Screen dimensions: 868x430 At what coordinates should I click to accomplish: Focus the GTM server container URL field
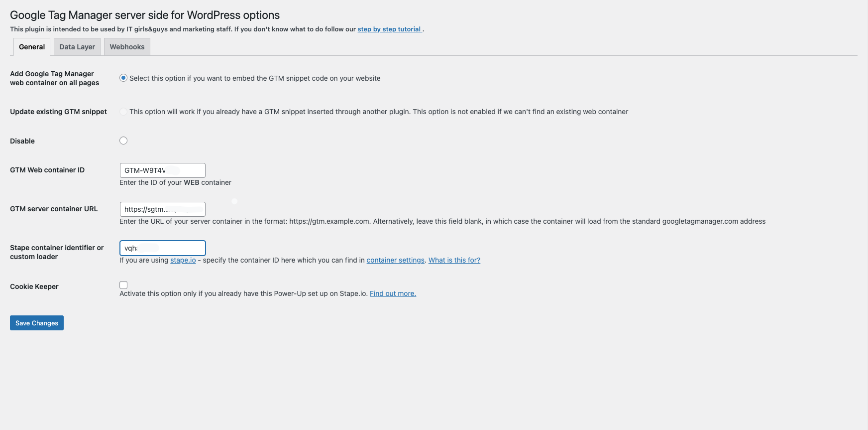[162, 209]
